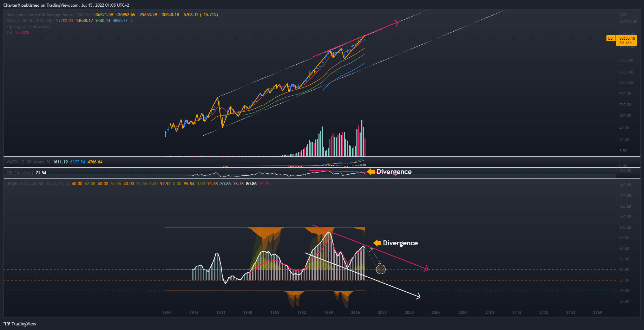
Task: Select the blue SMA value 4860.77
Action: point(120,21)
